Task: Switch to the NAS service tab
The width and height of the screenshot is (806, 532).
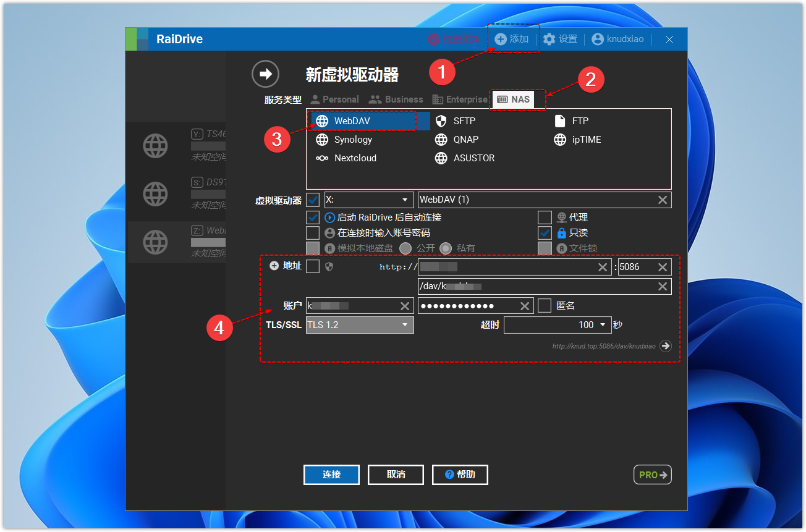Action: [513, 99]
